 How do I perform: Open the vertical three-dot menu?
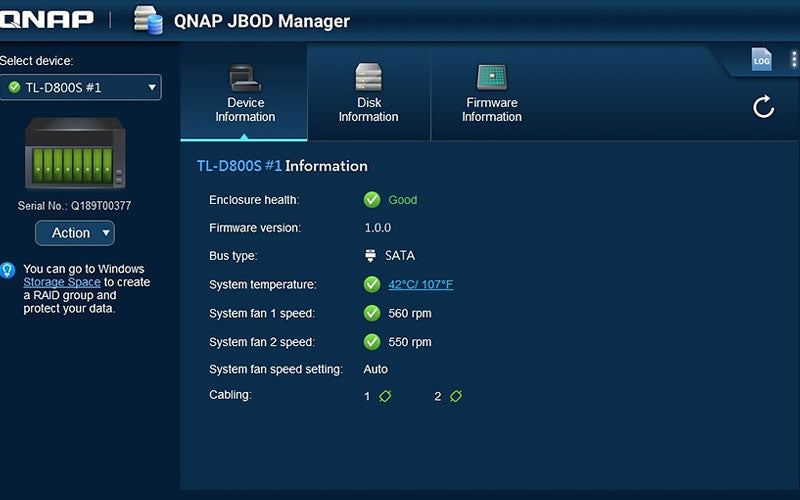(793, 58)
